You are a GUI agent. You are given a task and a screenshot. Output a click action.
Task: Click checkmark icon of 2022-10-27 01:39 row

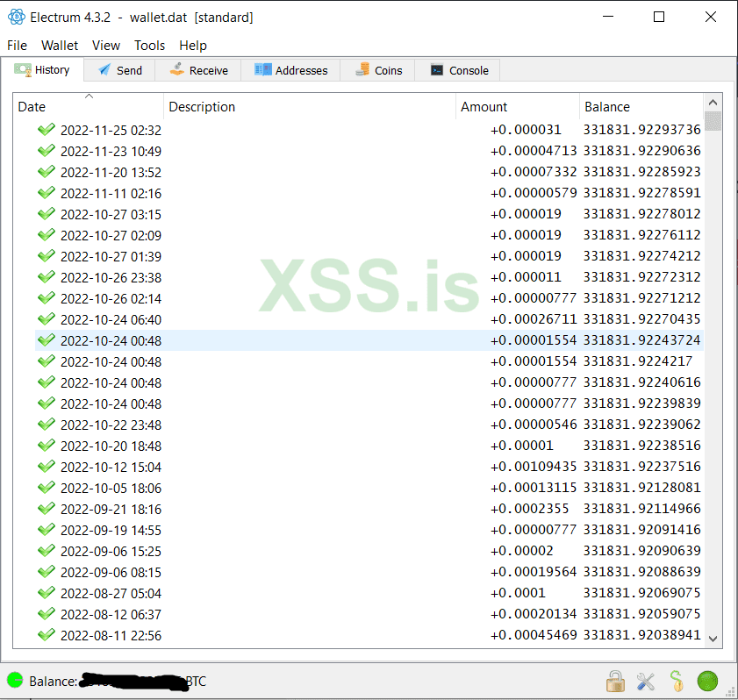pos(47,256)
